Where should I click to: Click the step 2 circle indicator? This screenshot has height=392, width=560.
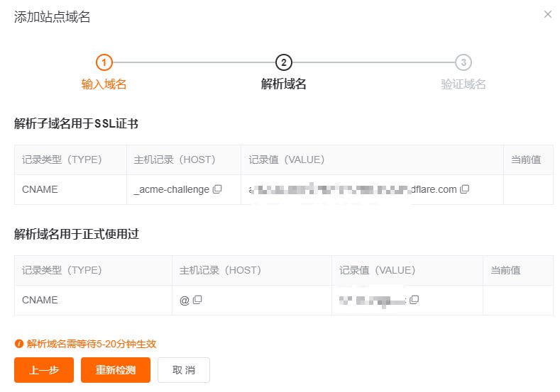[283, 62]
